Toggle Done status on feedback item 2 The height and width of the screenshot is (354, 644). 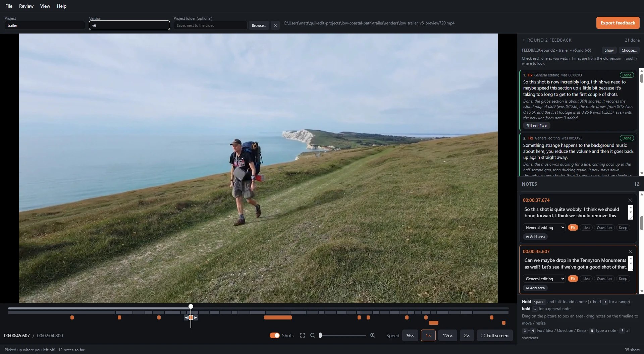coord(627,138)
